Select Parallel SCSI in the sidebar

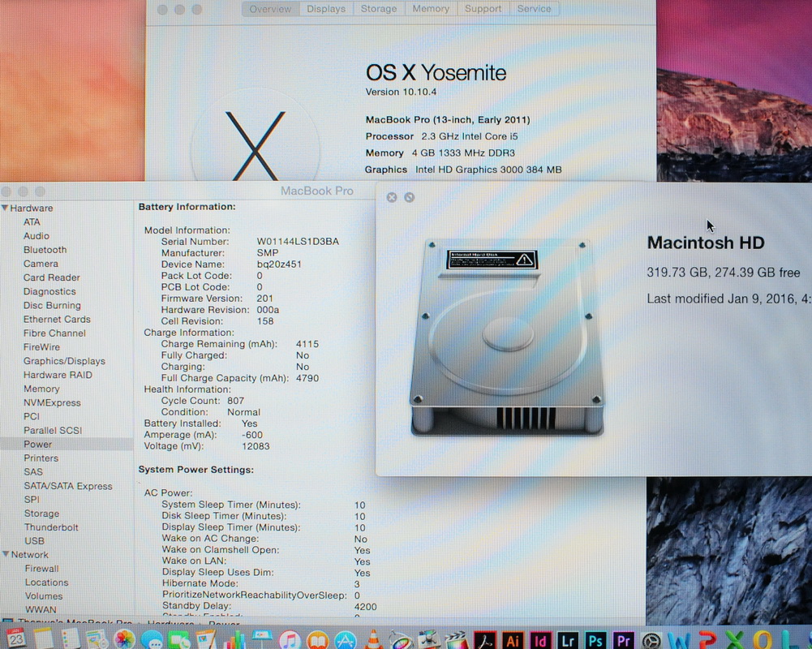point(52,431)
